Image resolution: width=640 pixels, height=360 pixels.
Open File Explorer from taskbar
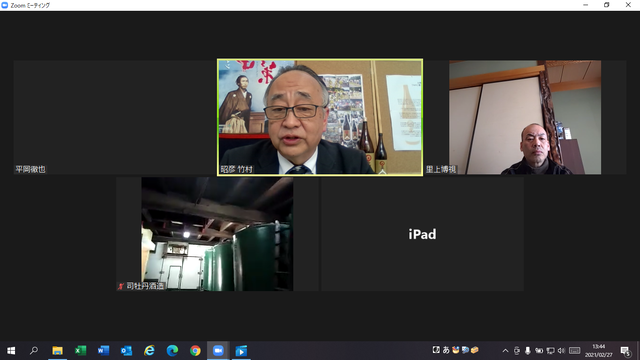point(58,351)
